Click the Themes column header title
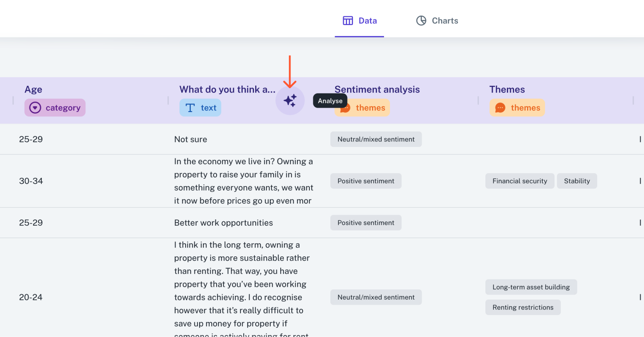This screenshot has height=337, width=644. (507, 89)
